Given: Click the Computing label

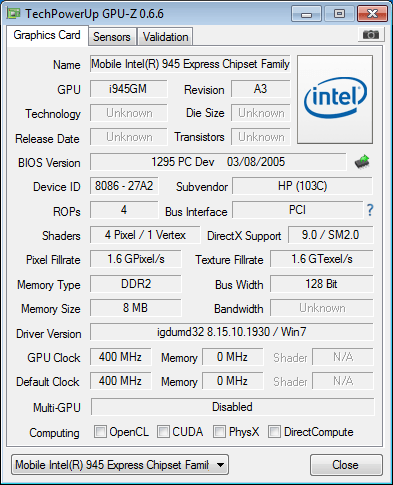Looking at the screenshot, I should pyautogui.click(x=54, y=433).
